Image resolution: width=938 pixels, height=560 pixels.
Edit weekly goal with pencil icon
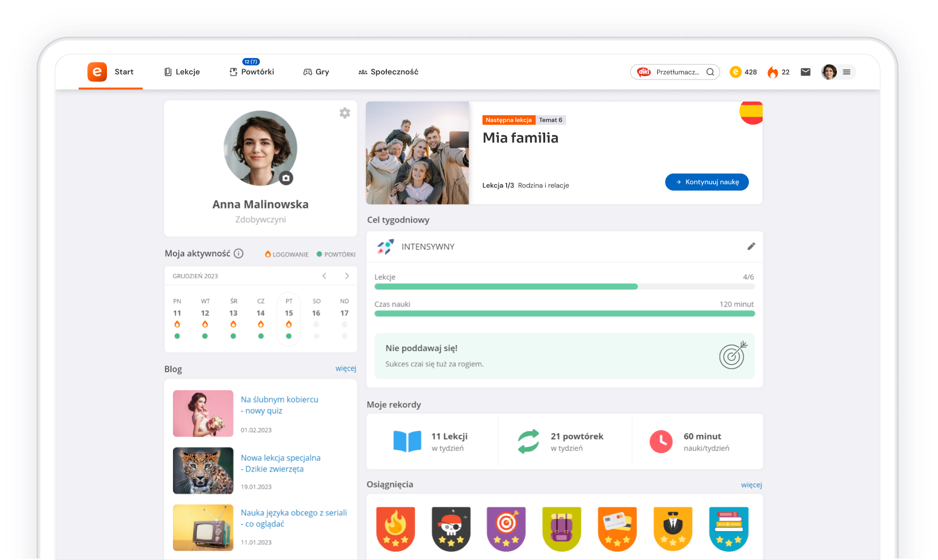[751, 246]
